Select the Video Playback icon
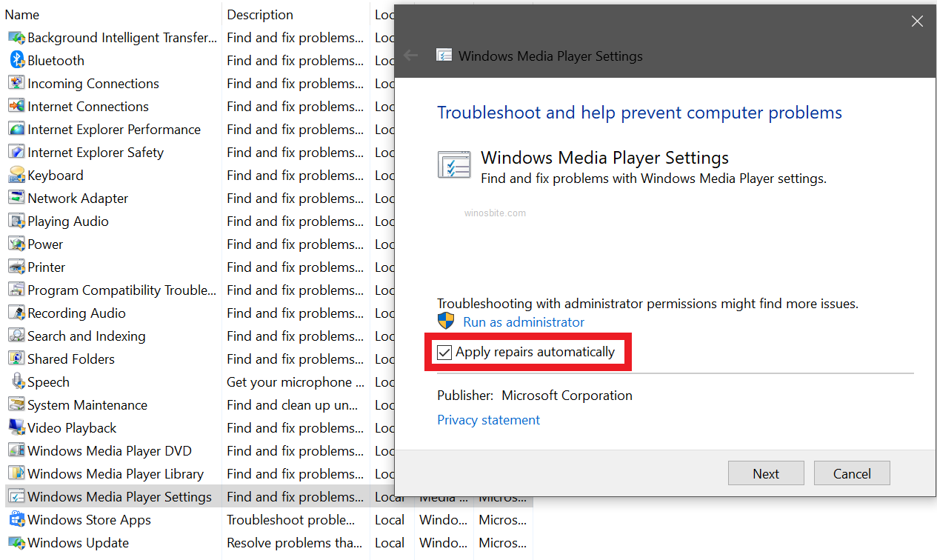The height and width of the screenshot is (560, 937). pos(16,427)
